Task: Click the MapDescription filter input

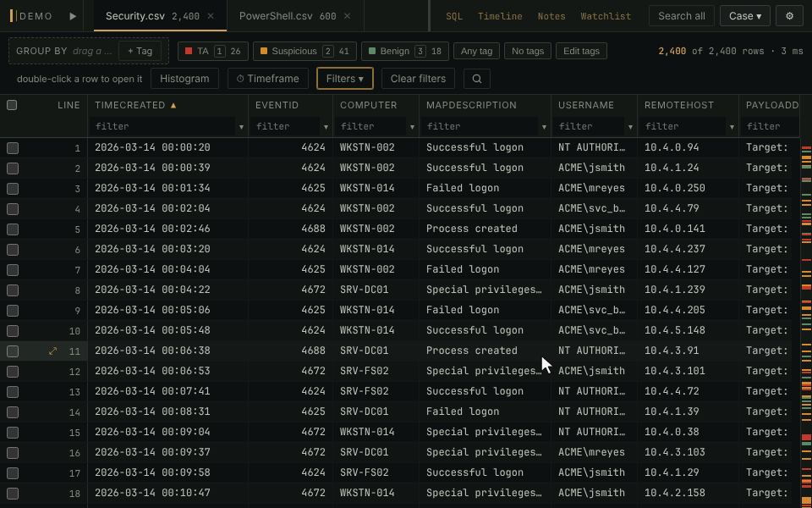Action: click(480, 127)
